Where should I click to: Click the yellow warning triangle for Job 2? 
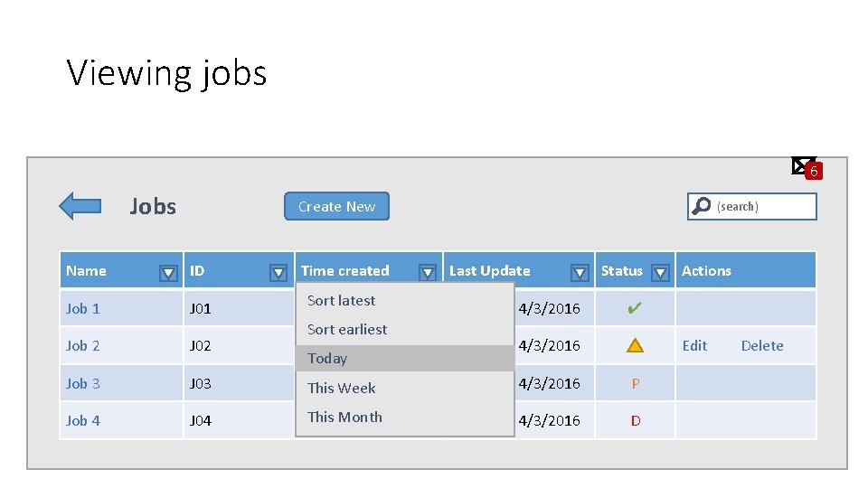coord(636,345)
